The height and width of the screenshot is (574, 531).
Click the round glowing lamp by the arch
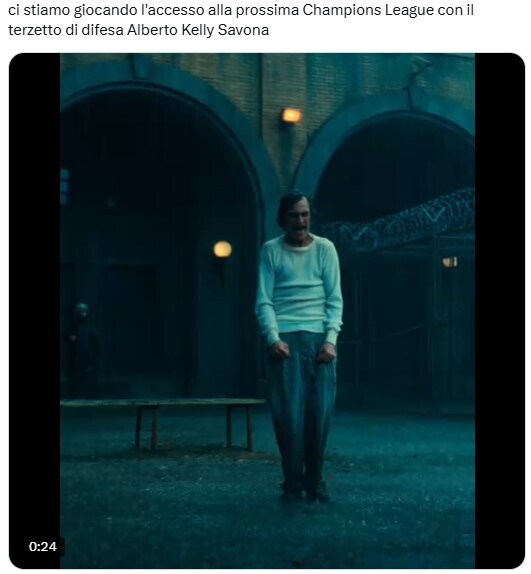pos(223,249)
